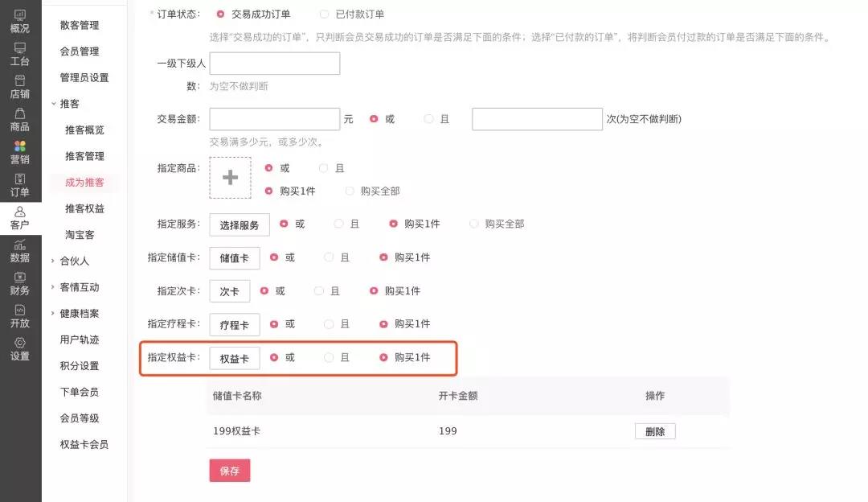868x502 pixels.
Task: Click the 权益卡 select button
Action: (x=235, y=359)
